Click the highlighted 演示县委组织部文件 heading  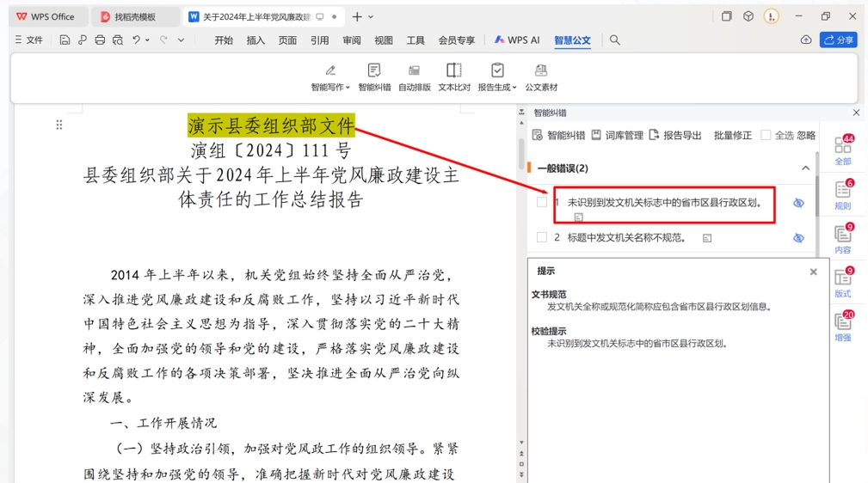pos(271,125)
